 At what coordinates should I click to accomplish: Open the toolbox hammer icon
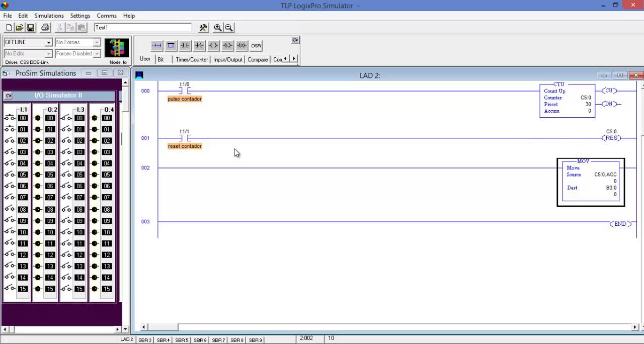click(x=203, y=28)
